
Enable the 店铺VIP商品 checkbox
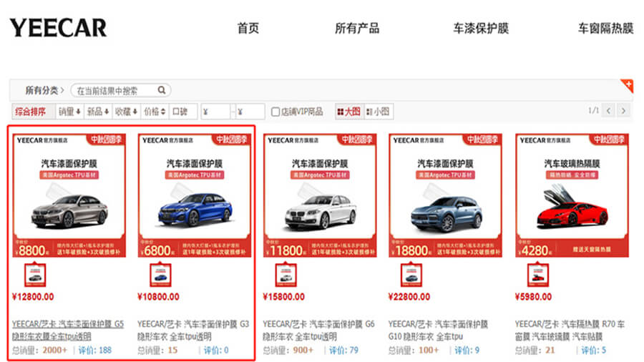tap(275, 112)
